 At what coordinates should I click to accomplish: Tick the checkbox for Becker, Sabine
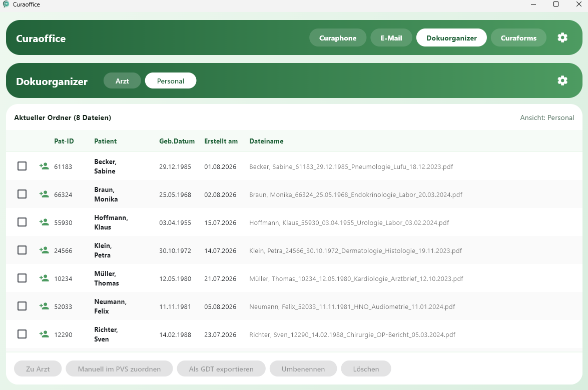22,166
